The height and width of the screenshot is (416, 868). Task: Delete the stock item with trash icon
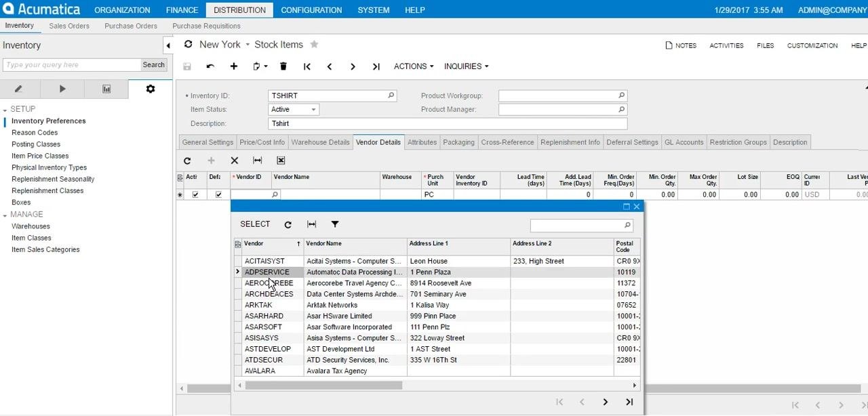click(283, 66)
